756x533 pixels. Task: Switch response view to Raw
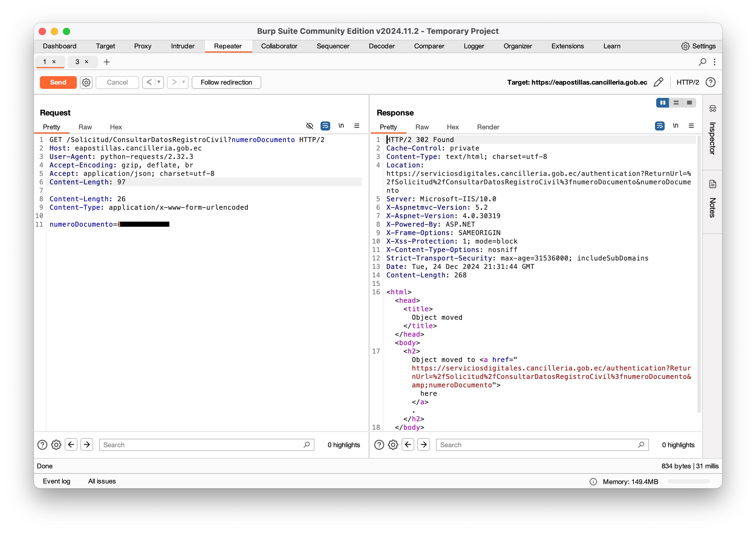(422, 127)
